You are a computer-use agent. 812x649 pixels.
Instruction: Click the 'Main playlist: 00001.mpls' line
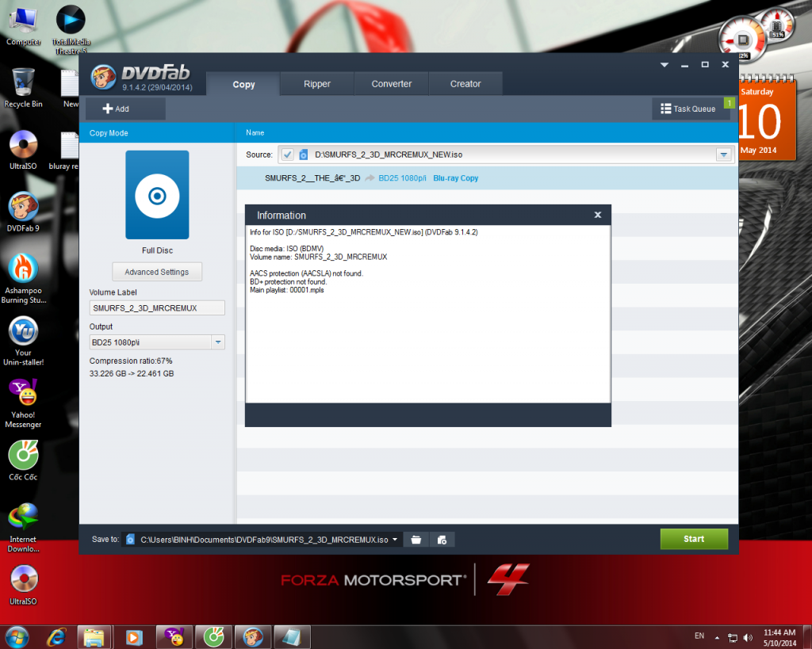click(x=287, y=290)
